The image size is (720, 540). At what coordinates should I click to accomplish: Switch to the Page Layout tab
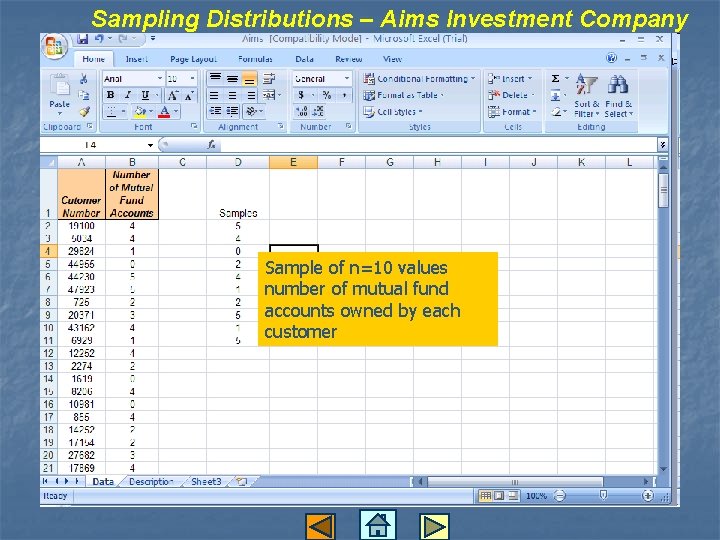[193, 59]
